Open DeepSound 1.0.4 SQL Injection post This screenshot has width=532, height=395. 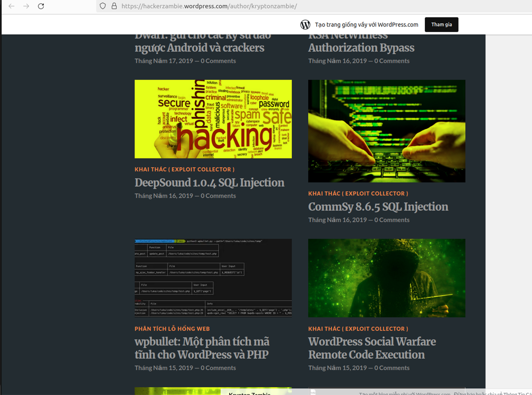pyautogui.click(x=209, y=182)
